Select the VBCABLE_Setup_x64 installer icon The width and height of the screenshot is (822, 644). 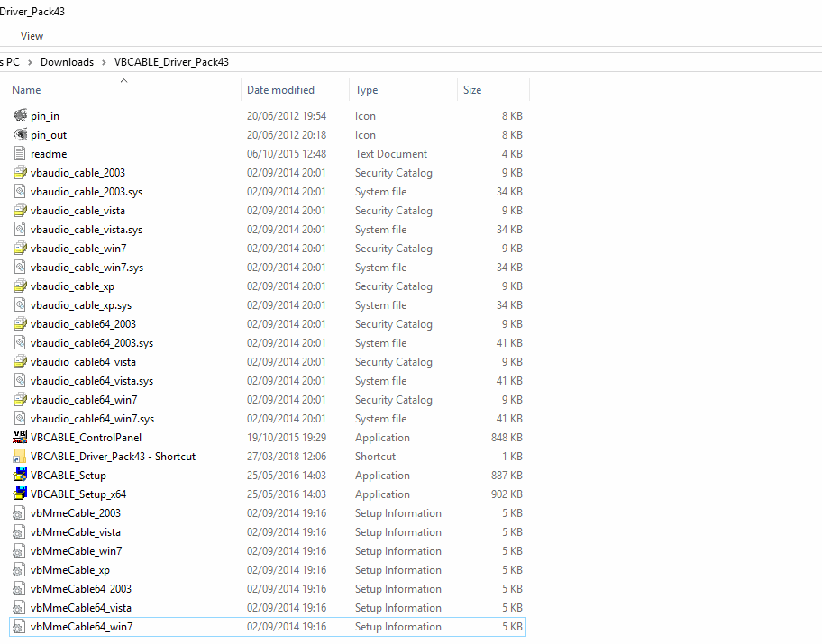pos(21,494)
